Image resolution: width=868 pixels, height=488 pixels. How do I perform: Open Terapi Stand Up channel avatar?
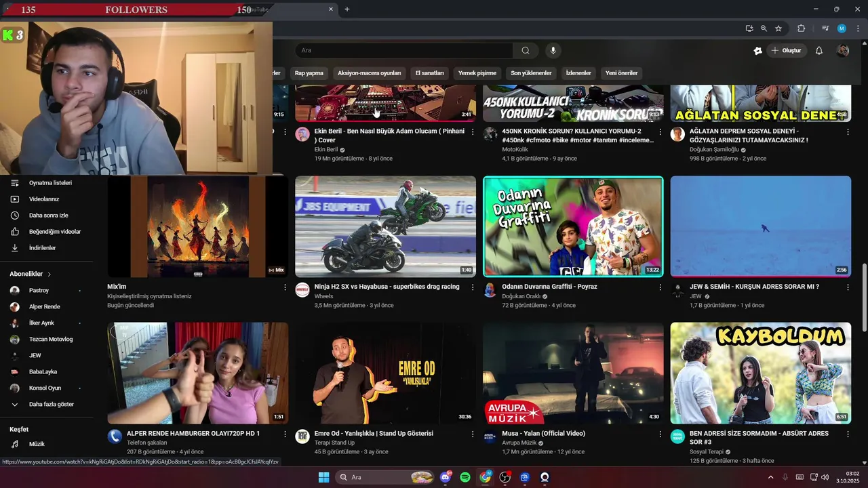coord(302,436)
